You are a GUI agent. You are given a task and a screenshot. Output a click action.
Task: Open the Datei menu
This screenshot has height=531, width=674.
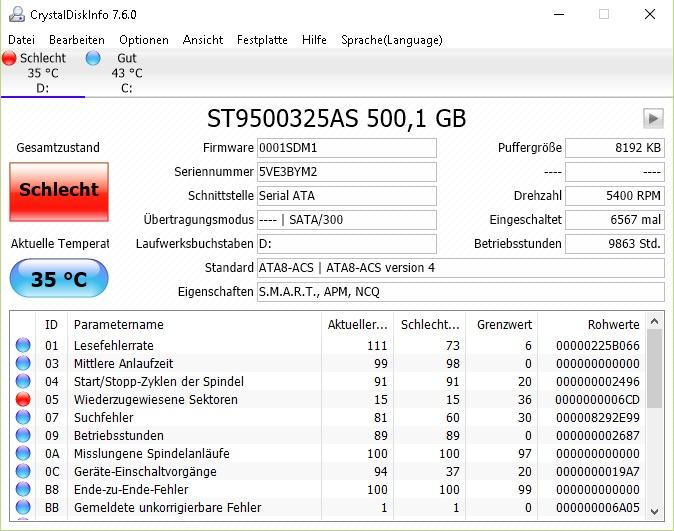tap(21, 40)
